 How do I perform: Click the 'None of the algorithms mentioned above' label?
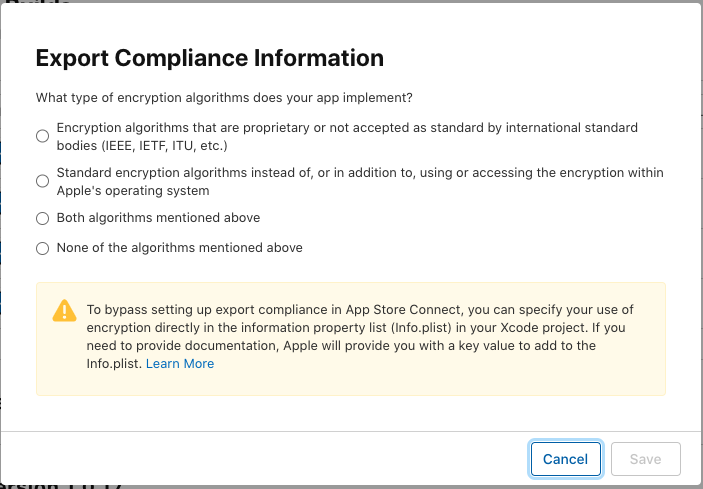179,248
